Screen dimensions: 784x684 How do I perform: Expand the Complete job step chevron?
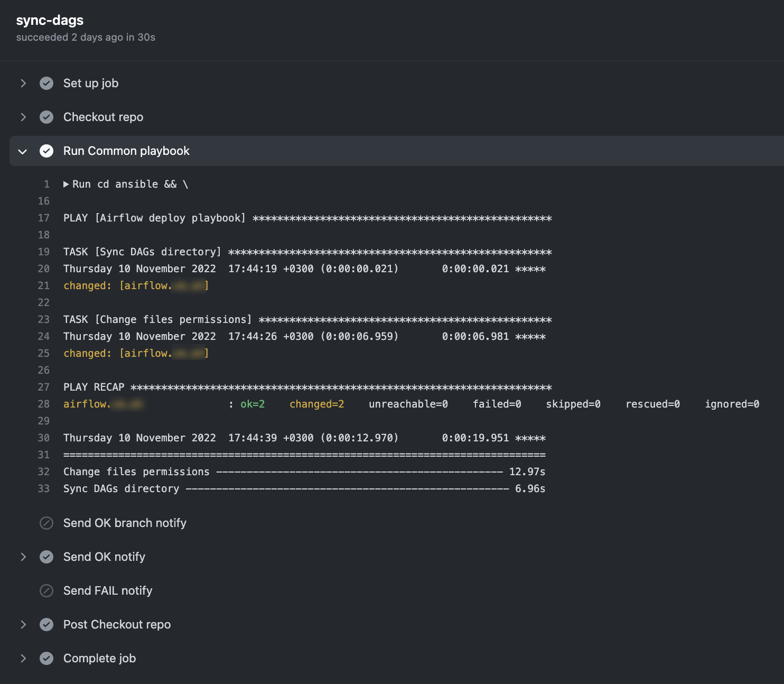(23, 659)
